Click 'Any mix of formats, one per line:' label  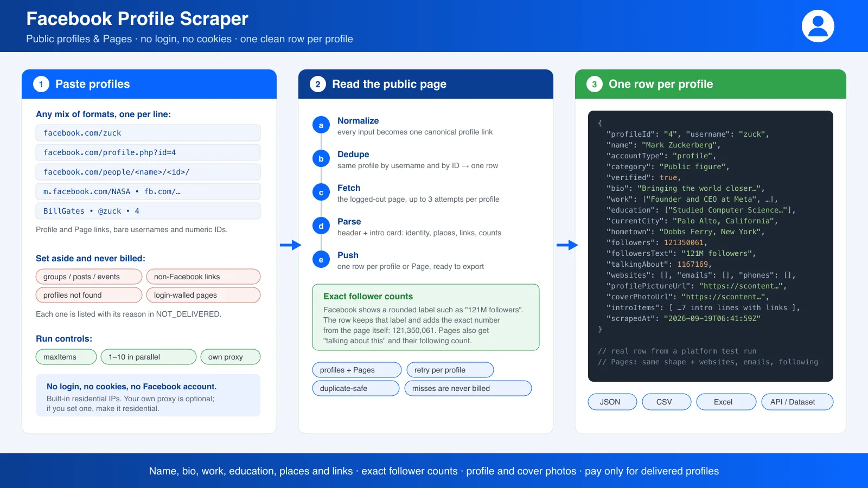pyautogui.click(x=103, y=114)
